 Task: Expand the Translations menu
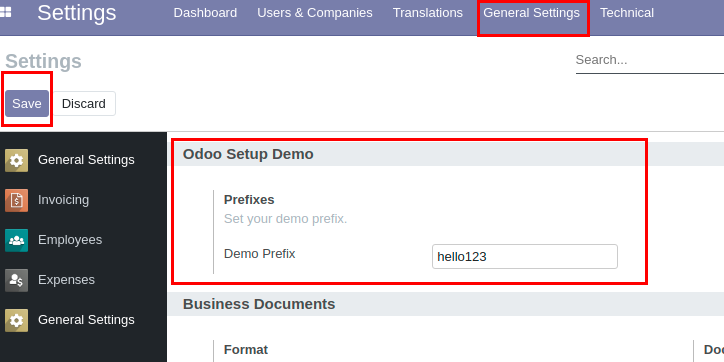(428, 13)
